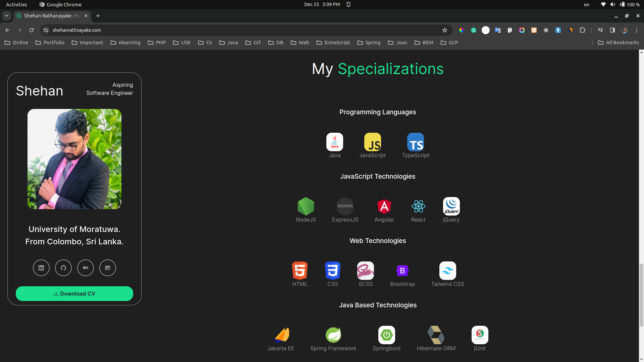644x362 pixels.
Task: Open the Medium blog icon
Action: [86, 268]
